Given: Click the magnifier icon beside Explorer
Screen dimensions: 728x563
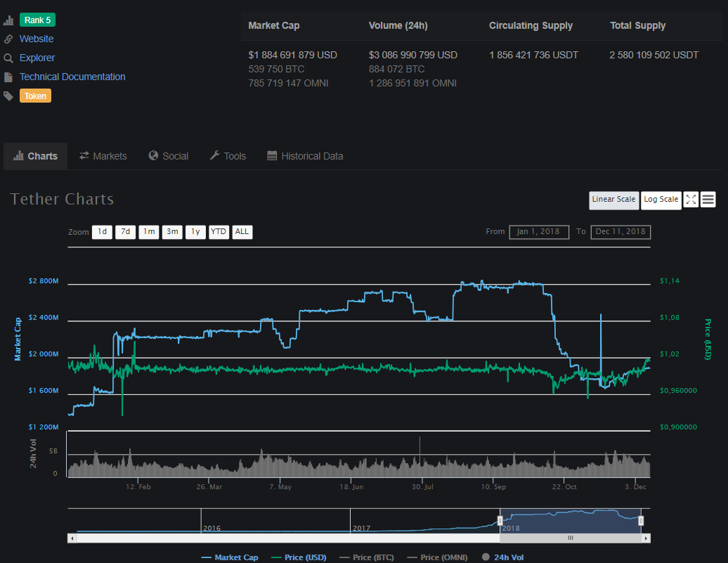Looking at the screenshot, I should (x=8, y=58).
